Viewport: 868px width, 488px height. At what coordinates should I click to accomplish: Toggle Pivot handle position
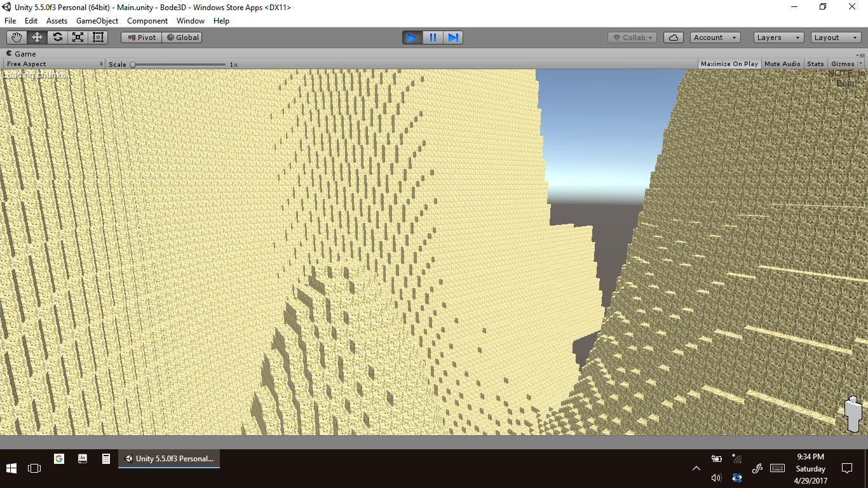[x=142, y=37]
